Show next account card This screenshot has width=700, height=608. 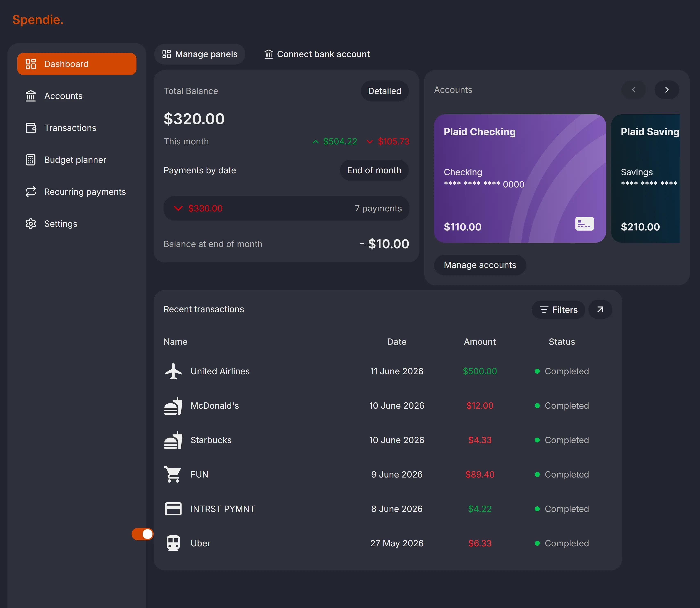tap(667, 90)
